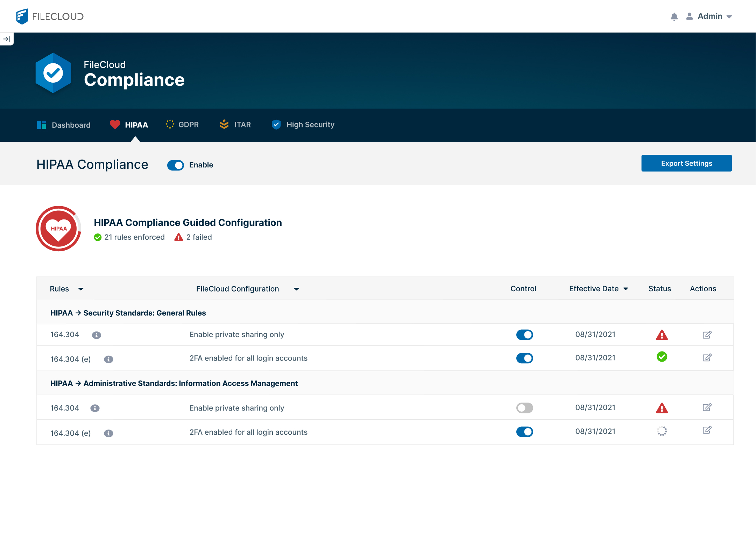The width and height of the screenshot is (756, 538).
Task: Click the loading status spinner in last row
Action: (662, 431)
